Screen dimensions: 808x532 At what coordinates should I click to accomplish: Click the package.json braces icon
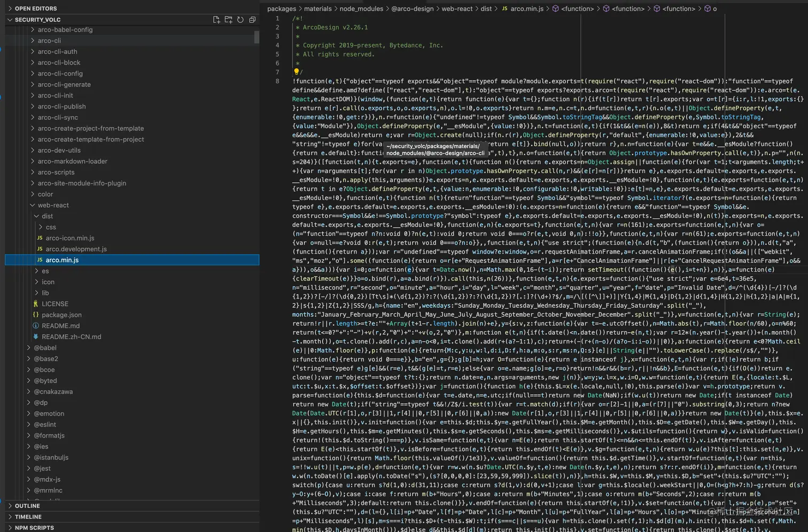(x=36, y=315)
